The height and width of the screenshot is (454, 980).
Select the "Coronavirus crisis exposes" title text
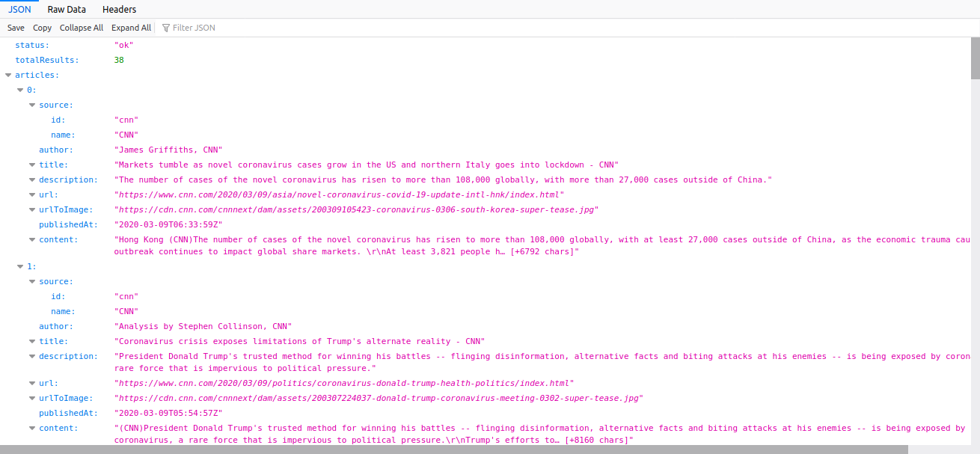300,341
